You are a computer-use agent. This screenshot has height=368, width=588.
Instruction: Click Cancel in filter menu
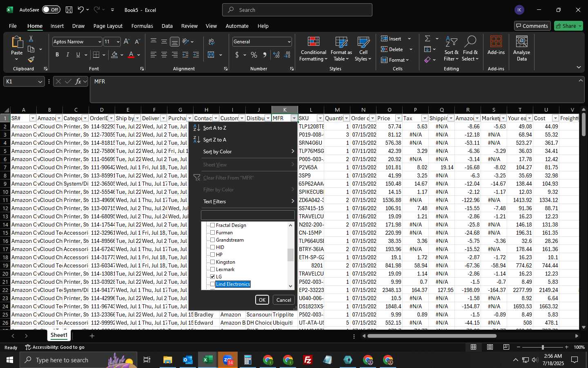[x=284, y=300]
